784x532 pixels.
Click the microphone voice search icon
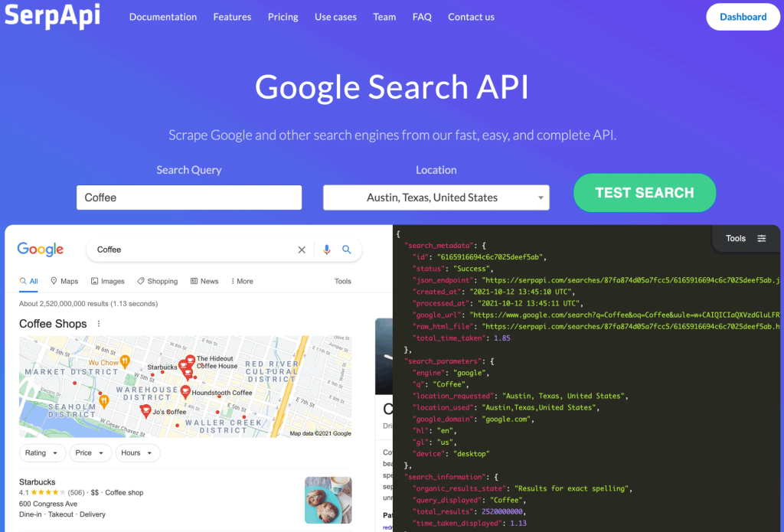tap(326, 250)
